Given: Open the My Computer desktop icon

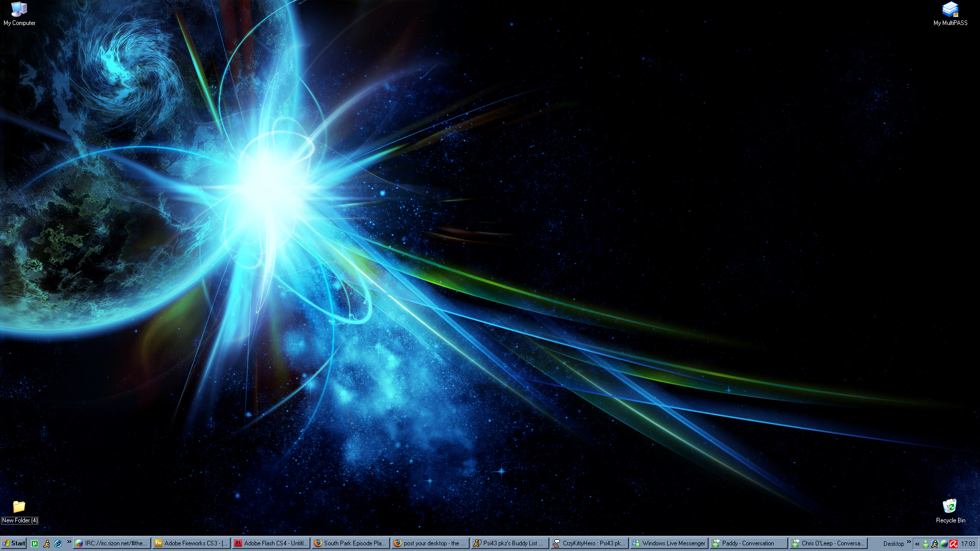Looking at the screenshot, I should click(19, 10).
